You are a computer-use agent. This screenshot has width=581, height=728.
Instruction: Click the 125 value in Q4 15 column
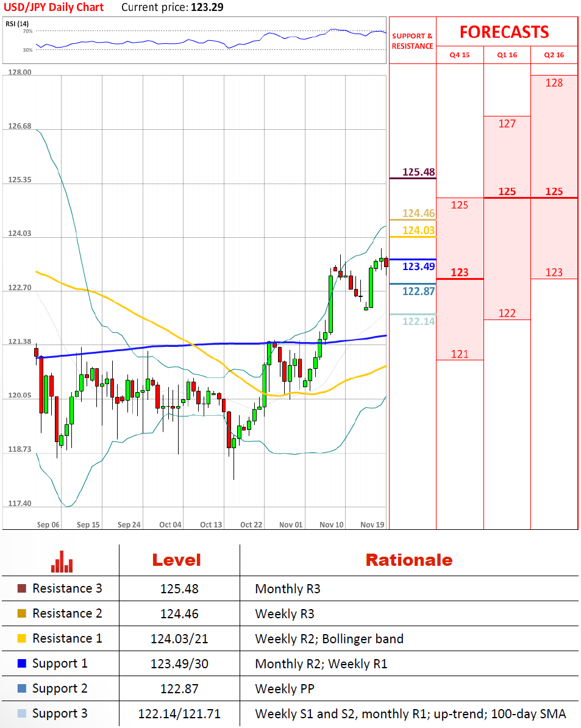click(460, 205)
